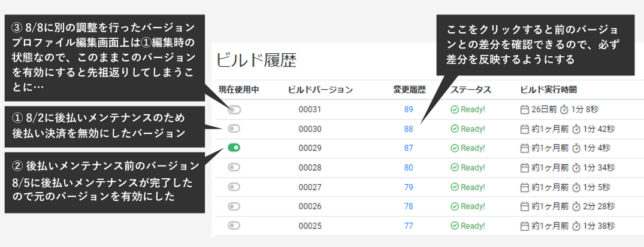Click the calendar icon in the 00025 row
The height and width of the screenshot is (247, 644).
click(524, 225)
